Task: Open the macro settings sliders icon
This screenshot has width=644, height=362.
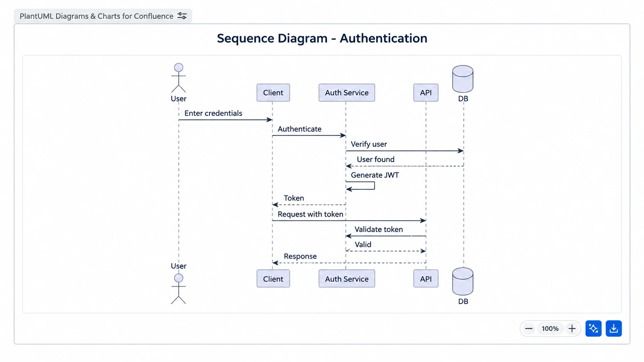Action: point(182,16)
